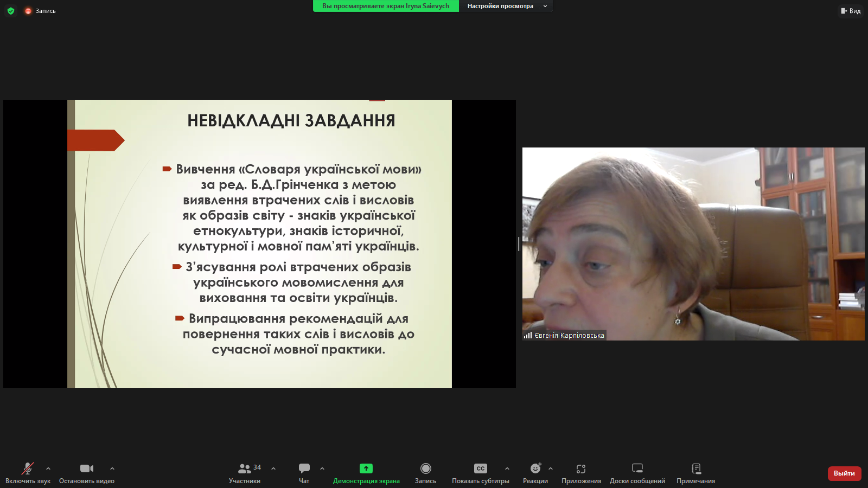Expand audio options arrow beside microphone

(x=48, y=468)
